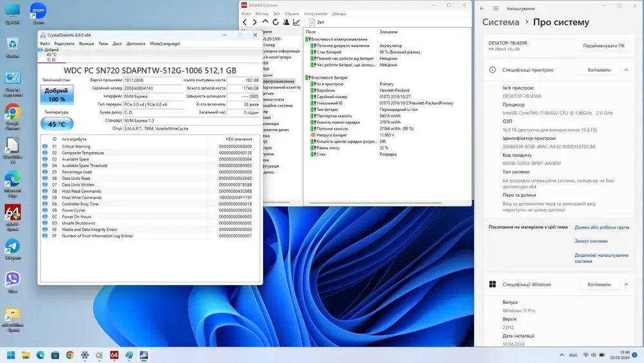644x363 pixels.
Task: Open the Функція menu in CrystalDiskInfo
Action: tap(86, 44)
